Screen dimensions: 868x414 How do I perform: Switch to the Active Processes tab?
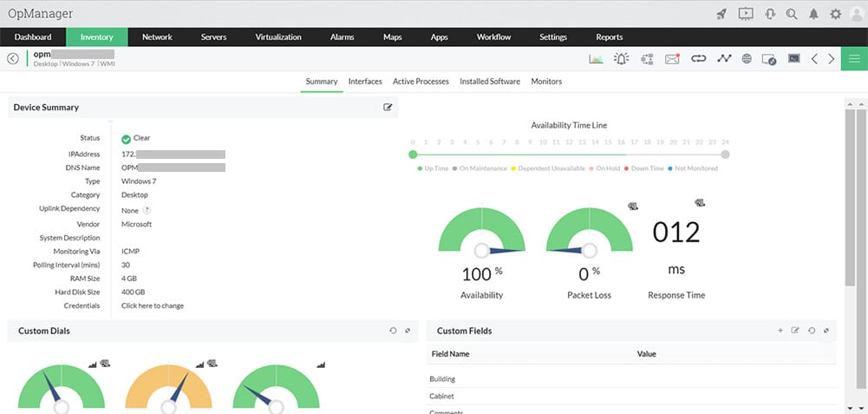421,82
